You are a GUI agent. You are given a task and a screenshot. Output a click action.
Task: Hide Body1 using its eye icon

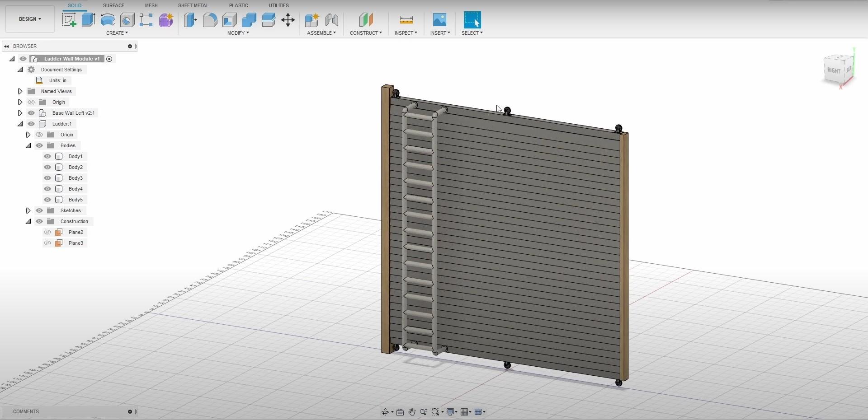pos(47,156)
